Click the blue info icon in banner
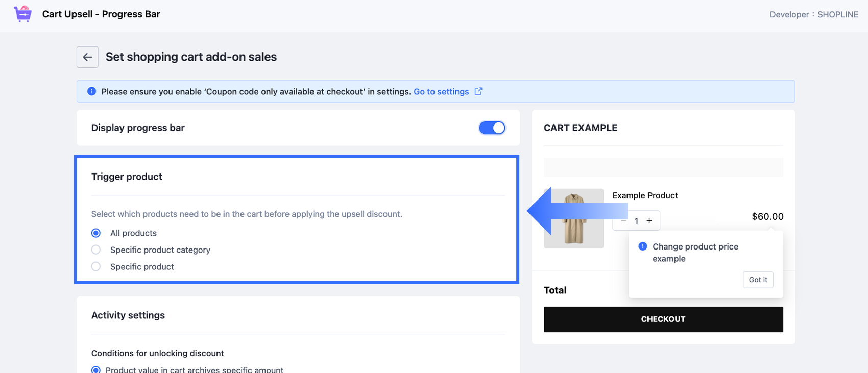The height and width of the screenshot is (373, 868). tap(91, 91)
